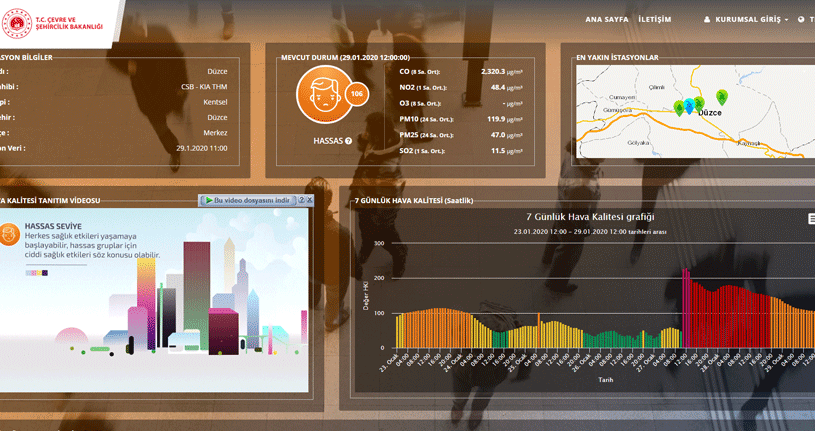Click the Kentsel station type value
The width and height of the screenshot is (815, 431).
click(x=215, y=102)
